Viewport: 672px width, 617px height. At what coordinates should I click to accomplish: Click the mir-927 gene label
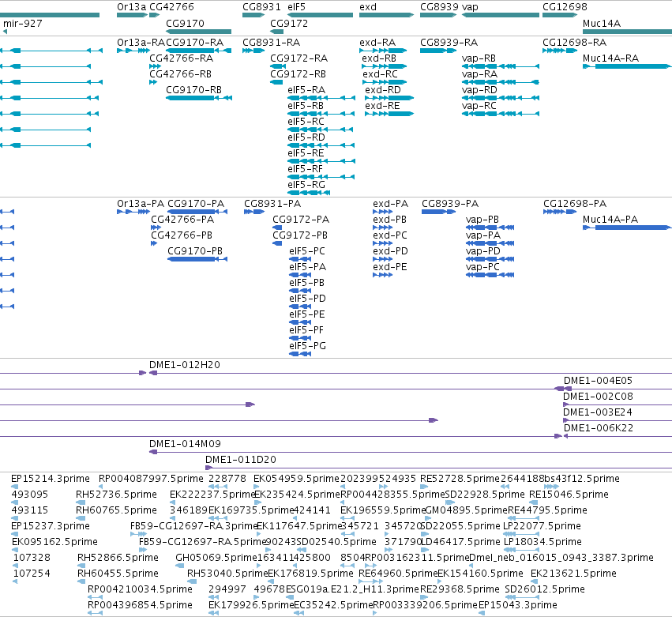(23, 24)
